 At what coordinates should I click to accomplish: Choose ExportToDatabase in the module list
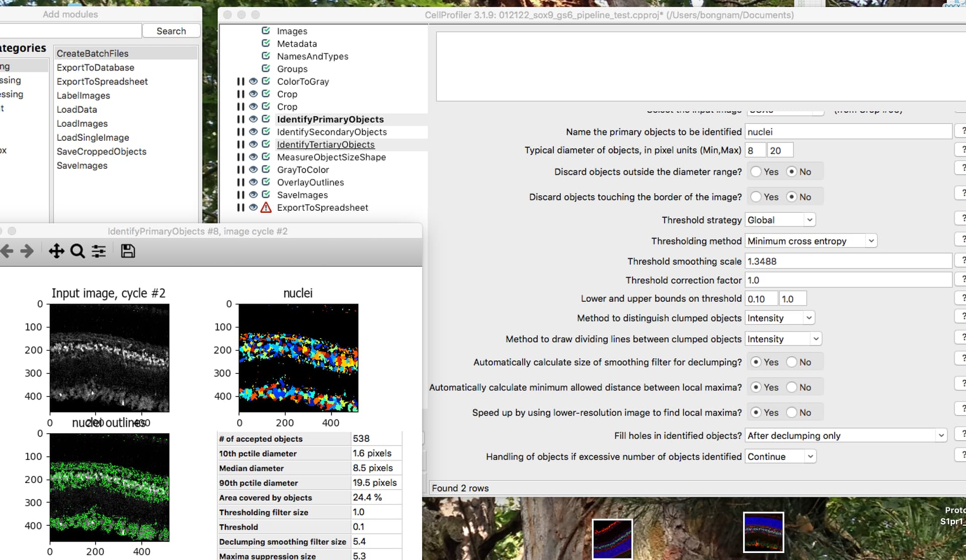tap(96, 67)
